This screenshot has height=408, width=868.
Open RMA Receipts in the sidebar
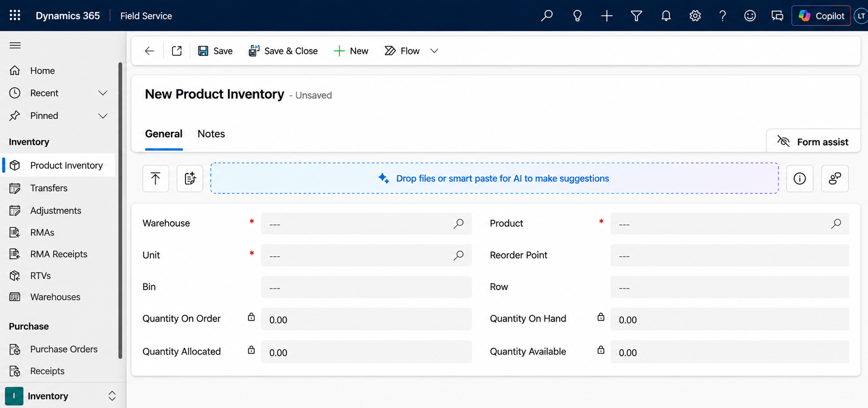59,254
